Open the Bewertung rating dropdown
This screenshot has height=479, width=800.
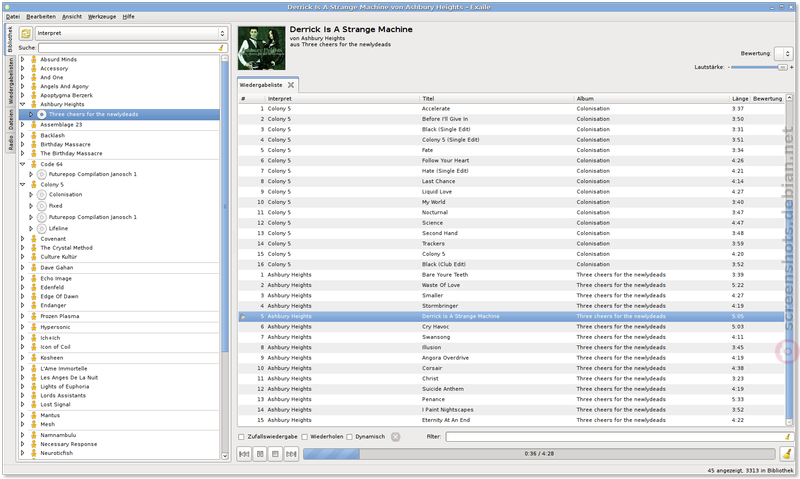coord(783,53)
